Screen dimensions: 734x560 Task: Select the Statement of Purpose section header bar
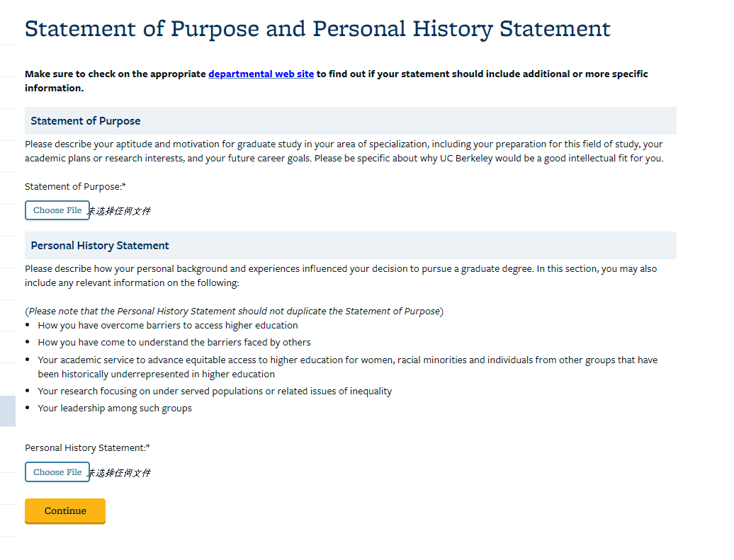pos(350,121)
